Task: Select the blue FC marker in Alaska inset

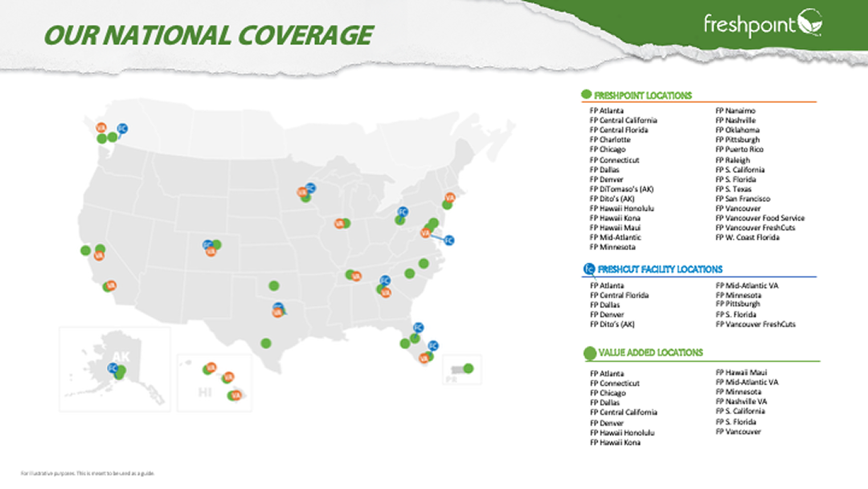Action: click(x=113, y=368)
